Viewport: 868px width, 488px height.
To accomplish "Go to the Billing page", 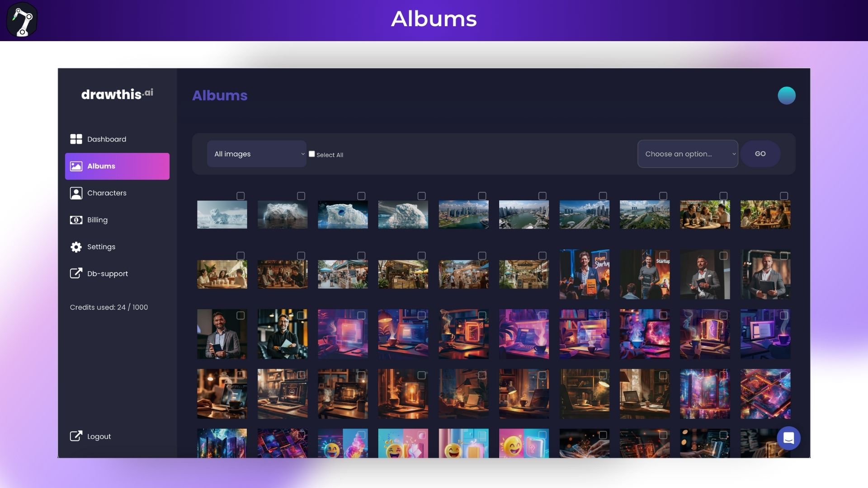I will [97, 220].
